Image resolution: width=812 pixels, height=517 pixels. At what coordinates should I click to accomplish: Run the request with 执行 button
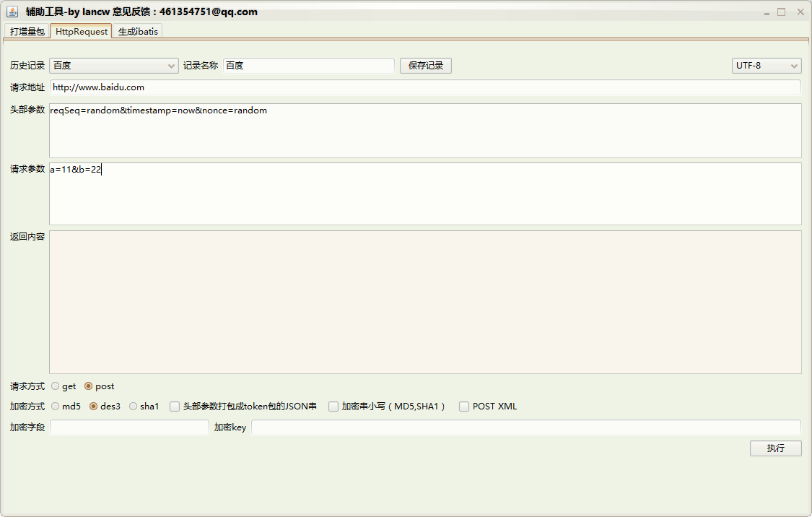point(776,448)
